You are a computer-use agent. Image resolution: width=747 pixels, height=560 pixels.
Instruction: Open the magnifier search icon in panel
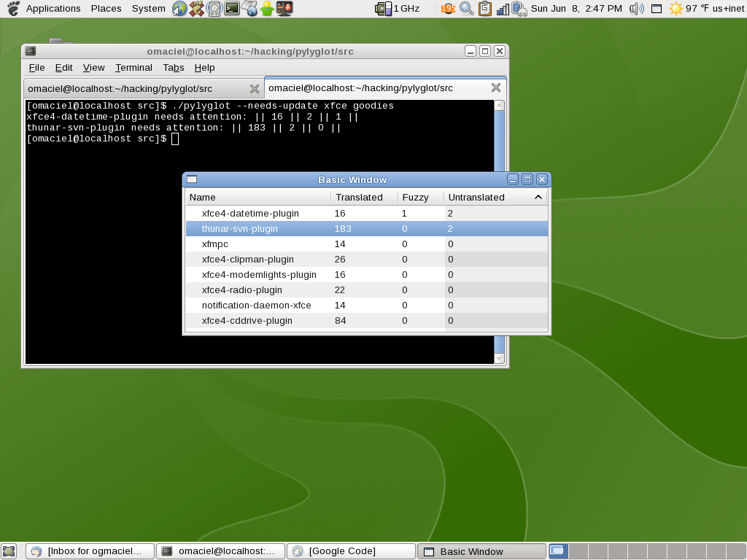tap(466, 9)
